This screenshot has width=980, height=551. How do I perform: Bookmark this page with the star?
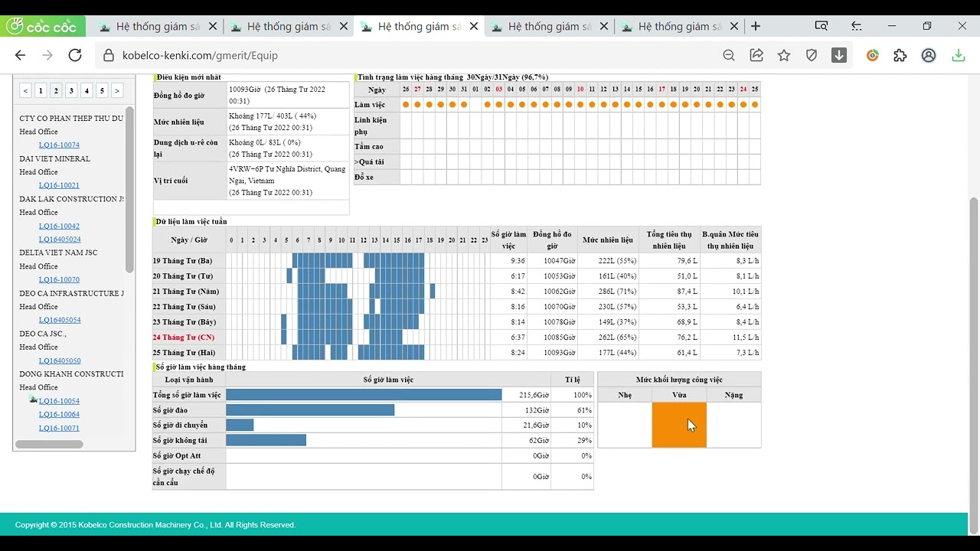[784, 55]
